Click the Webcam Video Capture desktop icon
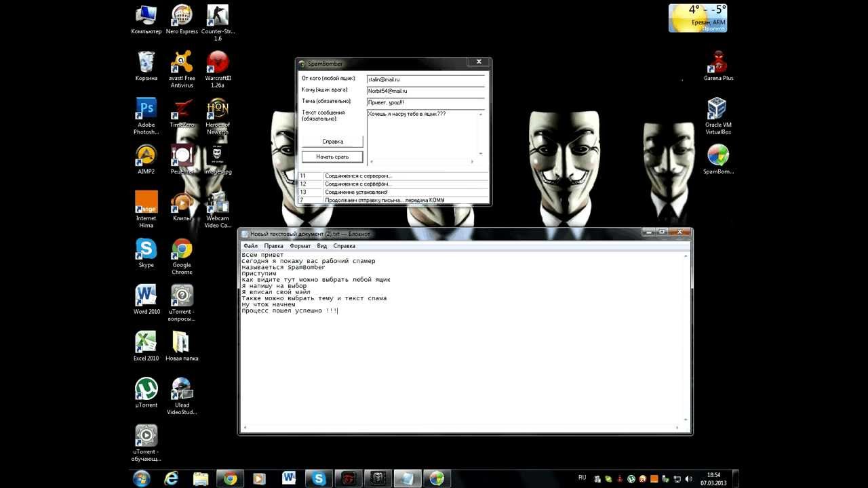 218,210
